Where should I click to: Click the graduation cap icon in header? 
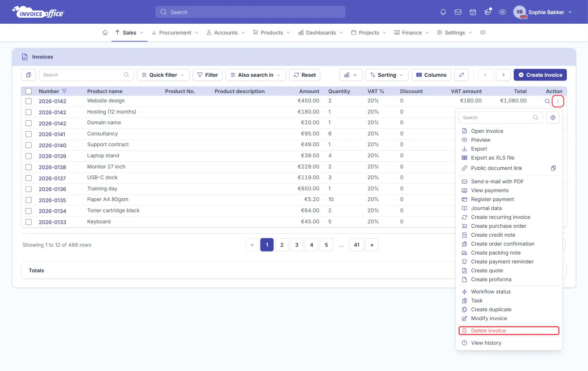[x=488, y=12]
